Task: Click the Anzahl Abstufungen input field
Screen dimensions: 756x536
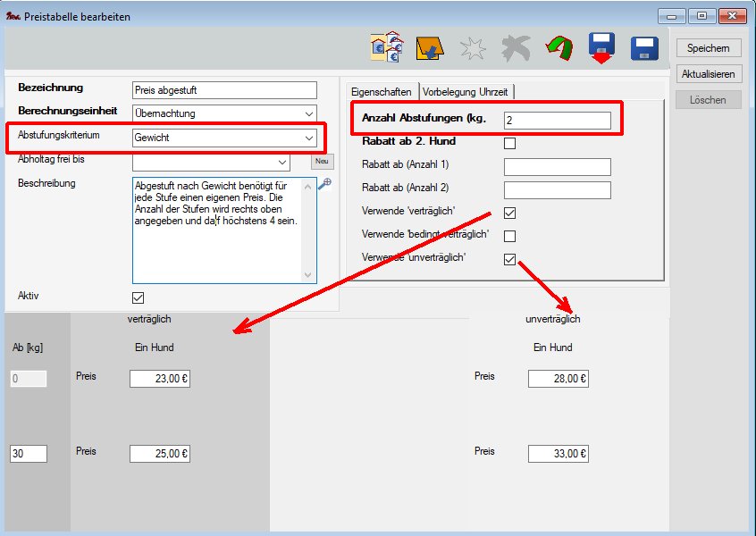Action: pos(557,120)
